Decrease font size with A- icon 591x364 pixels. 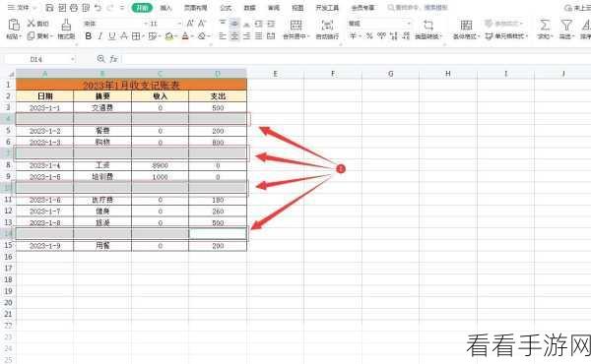[x=202, y=24]
